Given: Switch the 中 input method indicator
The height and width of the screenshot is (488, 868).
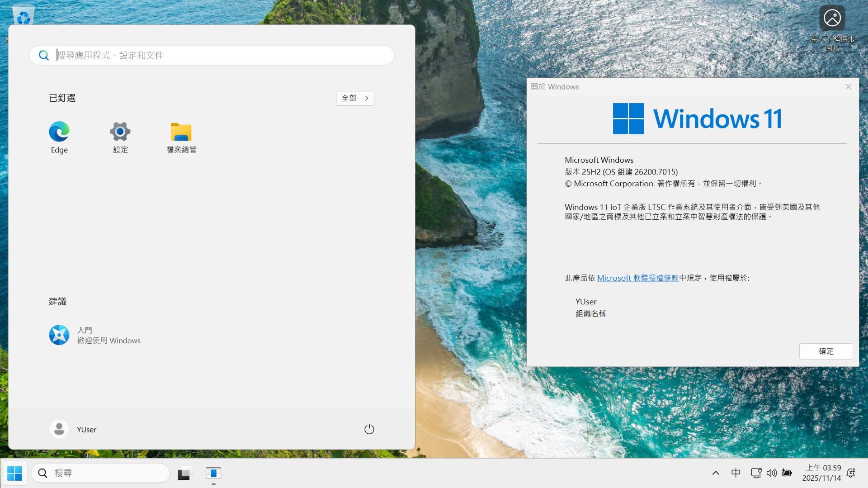Looking at the screenshot, I should pyautogui.click(x=736, y=473).
